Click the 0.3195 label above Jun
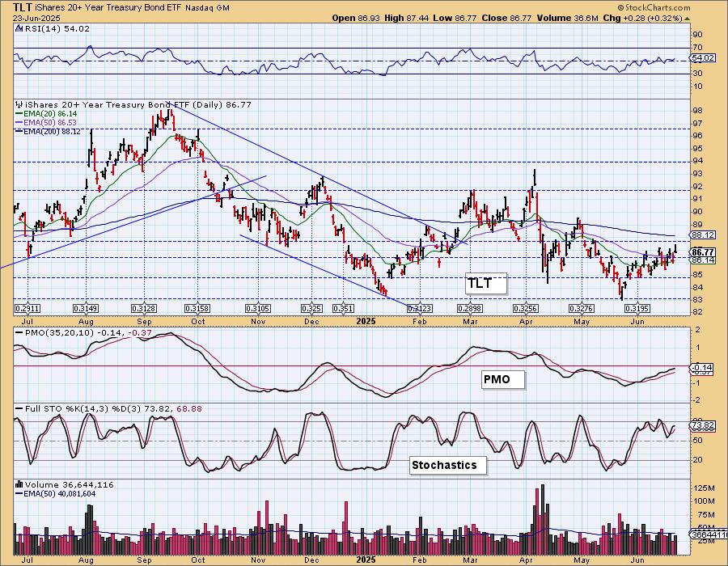728x566 pixels. 637,309
